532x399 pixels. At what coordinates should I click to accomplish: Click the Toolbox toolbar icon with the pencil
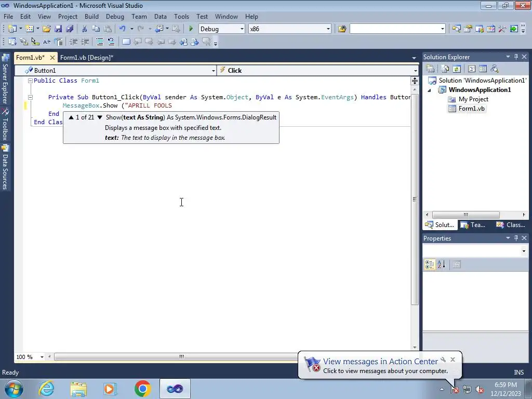tap(491, 29)
